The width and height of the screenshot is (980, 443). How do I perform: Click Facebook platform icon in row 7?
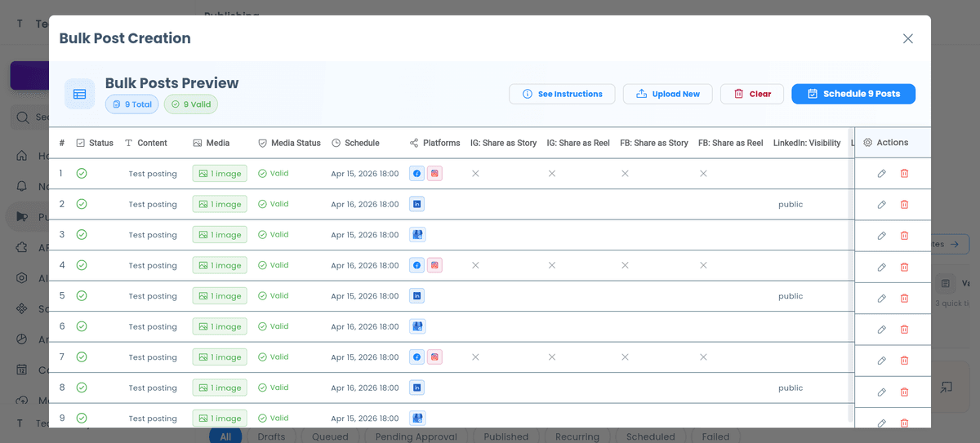coord(416,357)
